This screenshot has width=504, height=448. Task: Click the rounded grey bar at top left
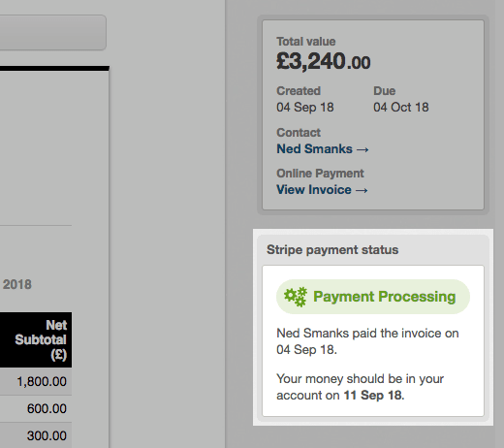pos(53,32)
